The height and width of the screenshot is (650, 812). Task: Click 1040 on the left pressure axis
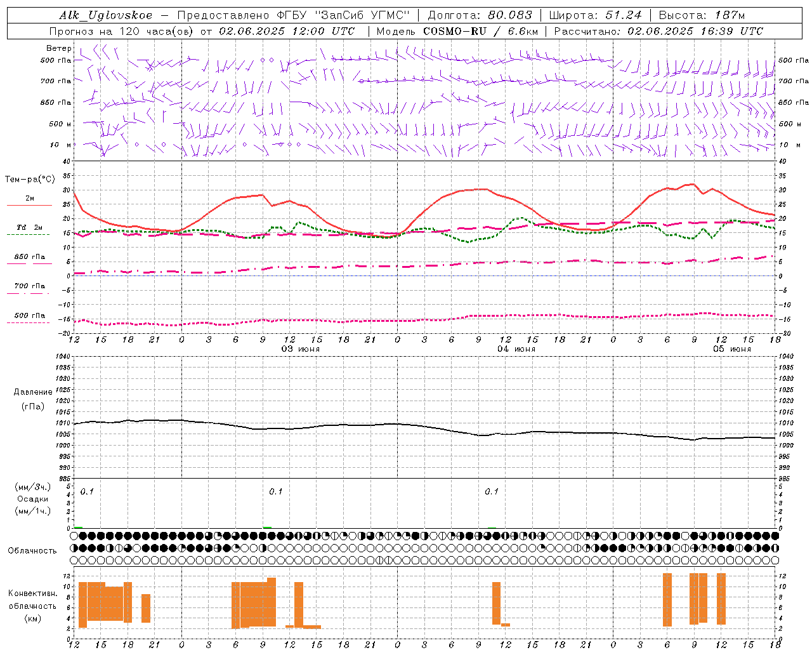[x=63, y=357]
